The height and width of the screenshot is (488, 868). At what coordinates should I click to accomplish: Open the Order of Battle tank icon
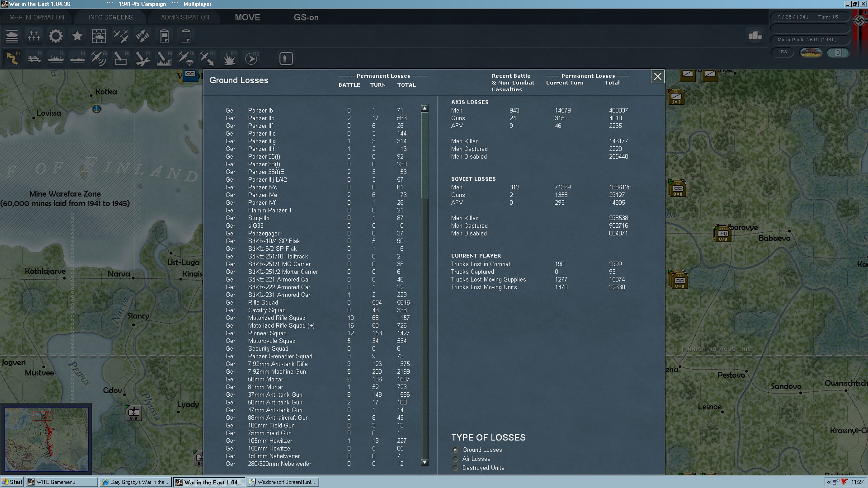[12, 36]
